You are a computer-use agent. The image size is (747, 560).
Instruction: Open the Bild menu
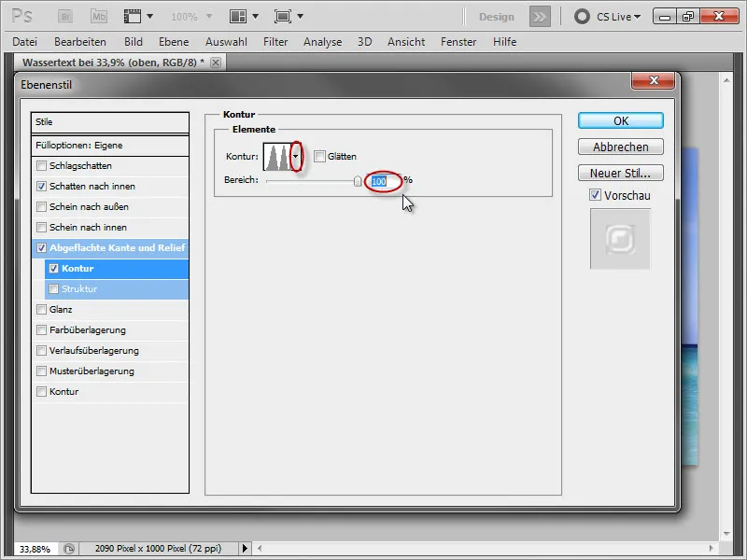coord(134,42)
